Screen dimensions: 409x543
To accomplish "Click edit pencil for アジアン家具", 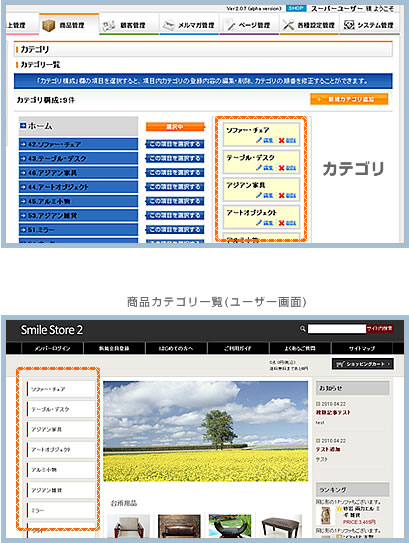I will click(259, 195).
